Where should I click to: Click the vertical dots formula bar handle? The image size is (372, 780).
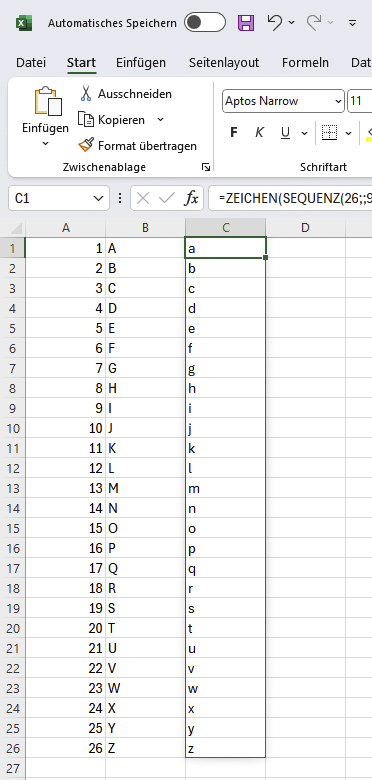pyautogui.click(x=119, y=199)
